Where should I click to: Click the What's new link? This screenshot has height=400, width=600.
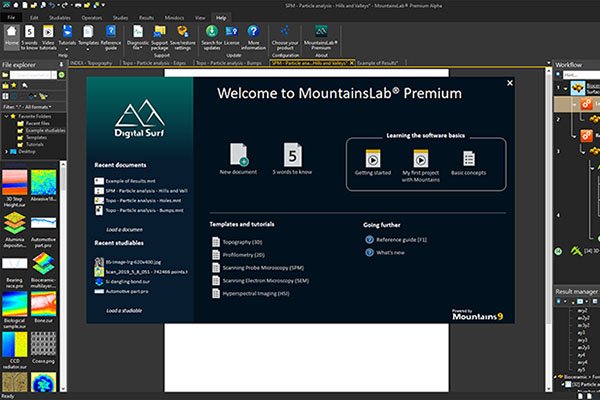385,253
